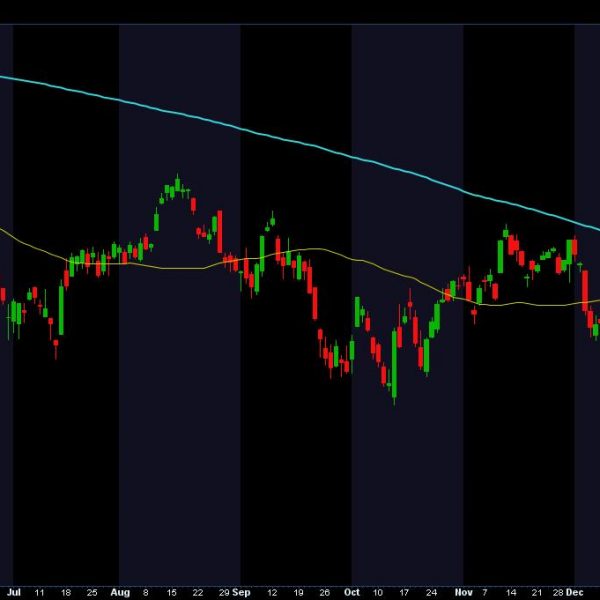Click the date label 24 on the axis
Viewport: 600px width, 600px height.
[431, 593]
